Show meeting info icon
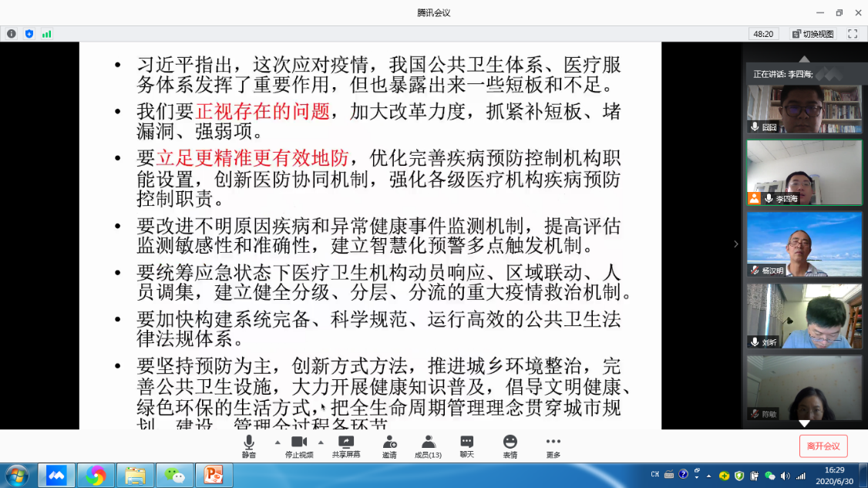868x488 pixels. click(x=12, y=34)
